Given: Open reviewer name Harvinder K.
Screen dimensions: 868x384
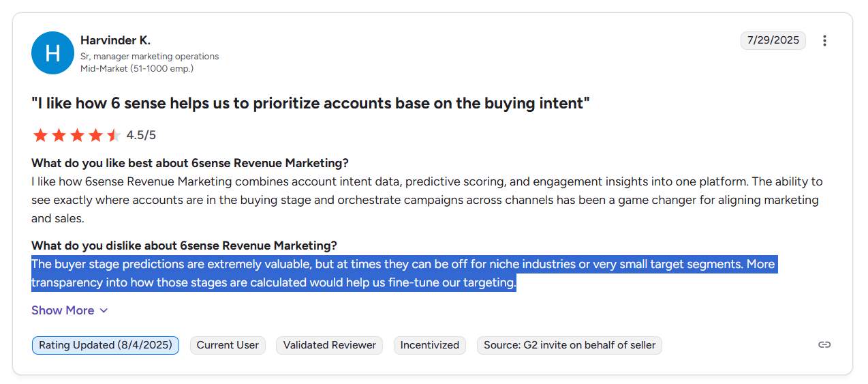Looking at the screenshot, I should tap(115, 40).
